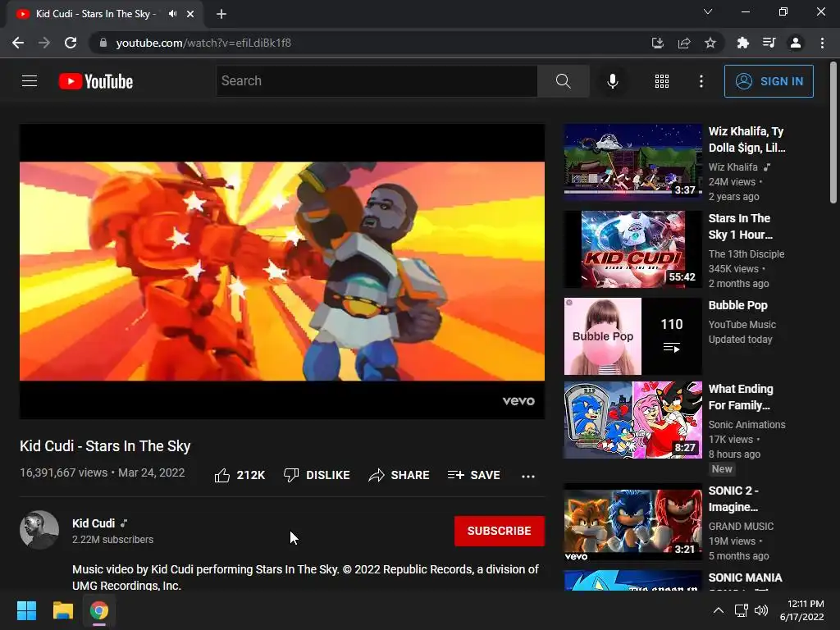840x630 pixels.
Task: Select the Kid Cudi - Stars In The Sky tab
Action: pos(95,14)
